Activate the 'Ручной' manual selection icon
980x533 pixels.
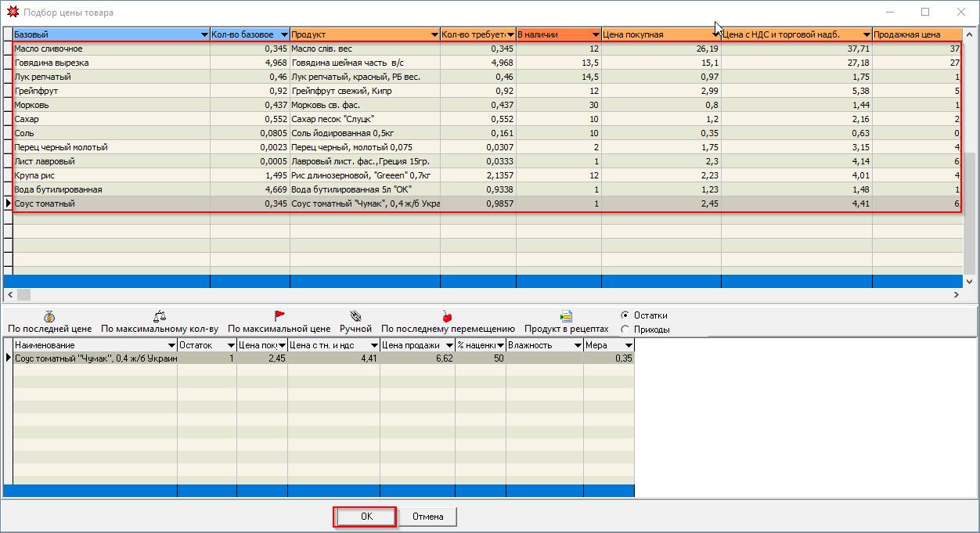click(355, 316)
